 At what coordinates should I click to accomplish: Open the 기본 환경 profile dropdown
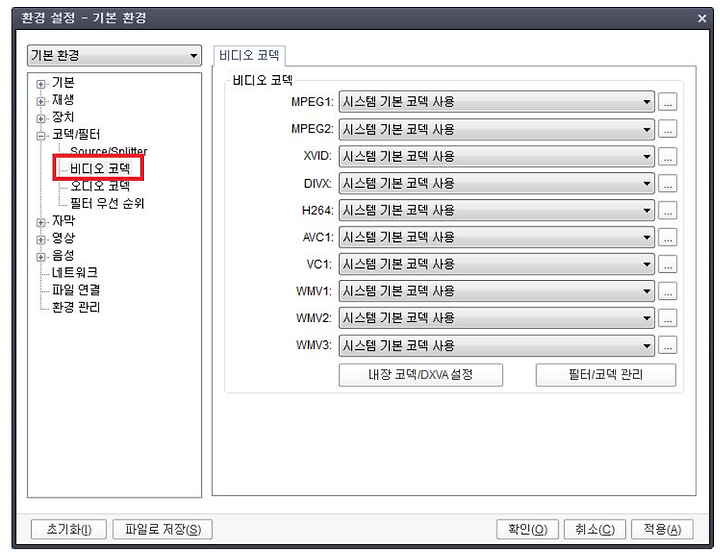[114, 56]
